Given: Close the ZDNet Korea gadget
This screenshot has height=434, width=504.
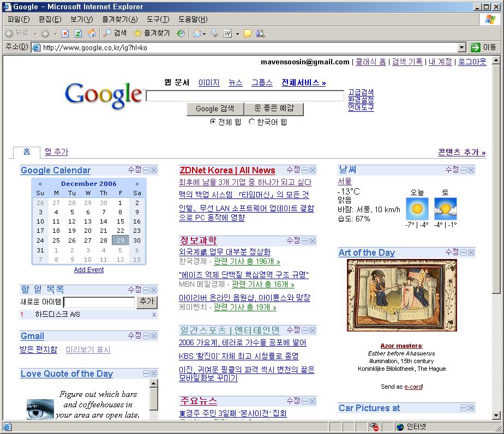Looking at the screenshot, I should pos(313,170).
